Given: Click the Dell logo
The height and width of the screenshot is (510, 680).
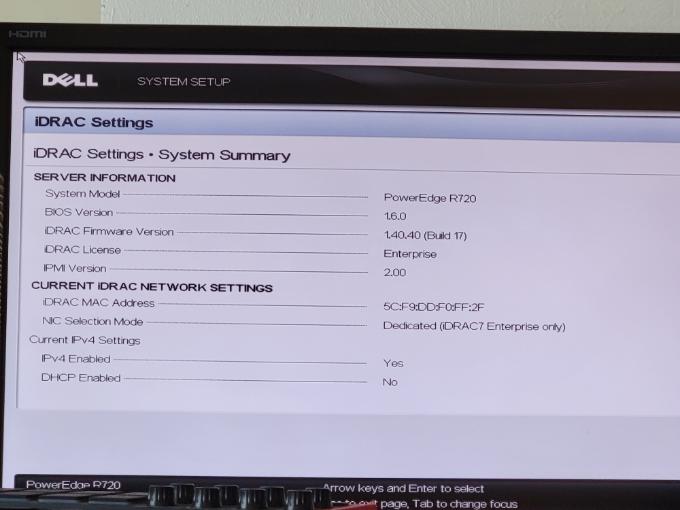Looking at the screenshot, I should pos(69,80).
